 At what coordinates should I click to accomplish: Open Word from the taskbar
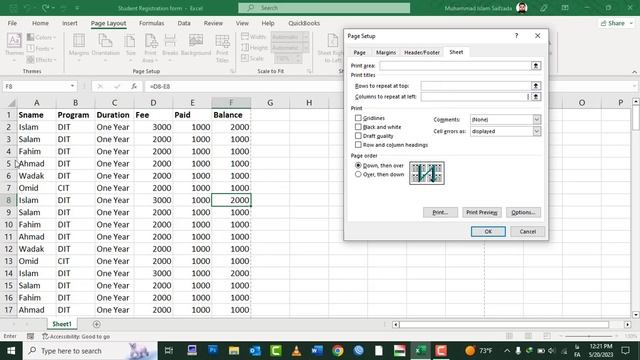(x=317, y=351)
